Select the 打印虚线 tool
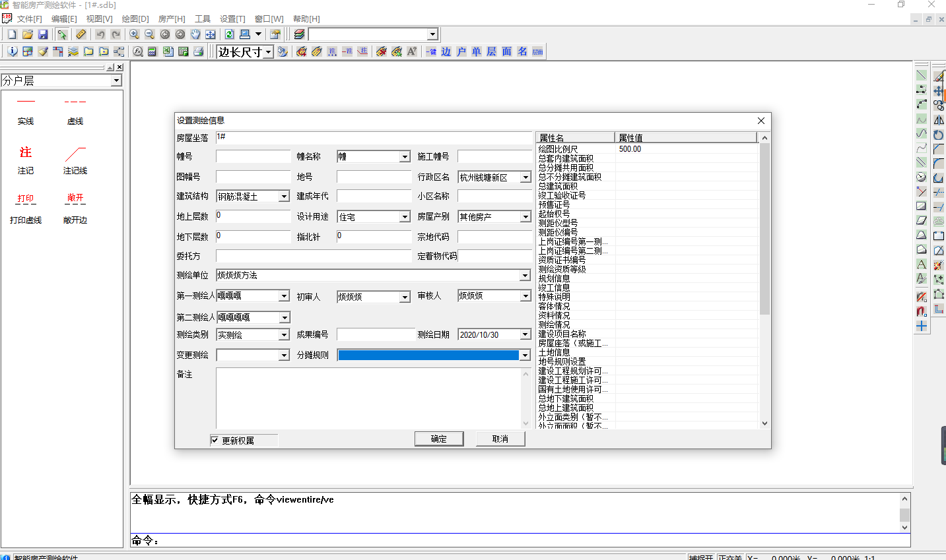The image size is (946, 560). (26, 209)
